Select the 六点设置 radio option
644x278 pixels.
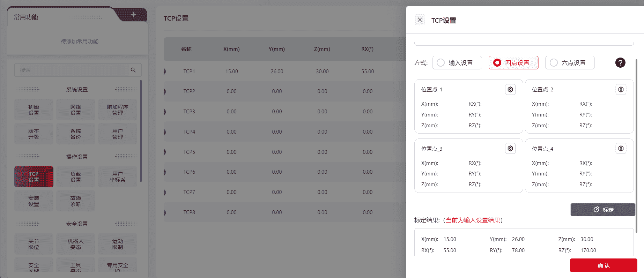[554, 63]
